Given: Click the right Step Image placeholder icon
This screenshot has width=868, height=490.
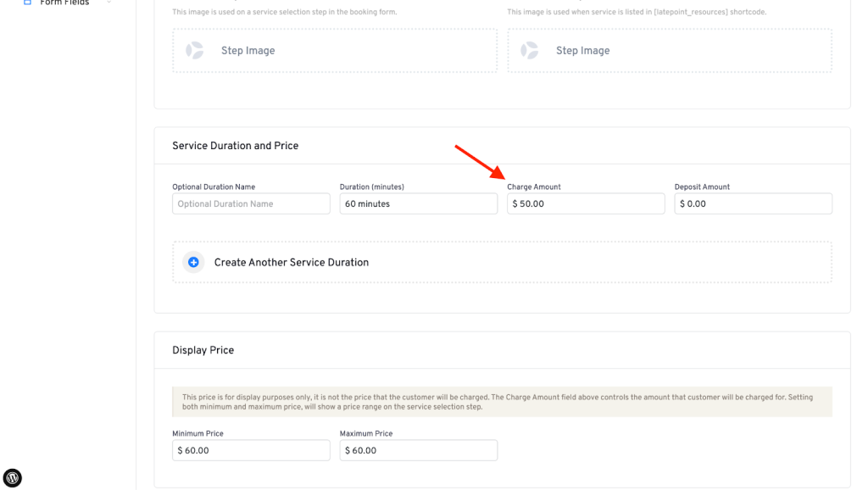Looking at the screenshot, I should click(x=530, y=51).
